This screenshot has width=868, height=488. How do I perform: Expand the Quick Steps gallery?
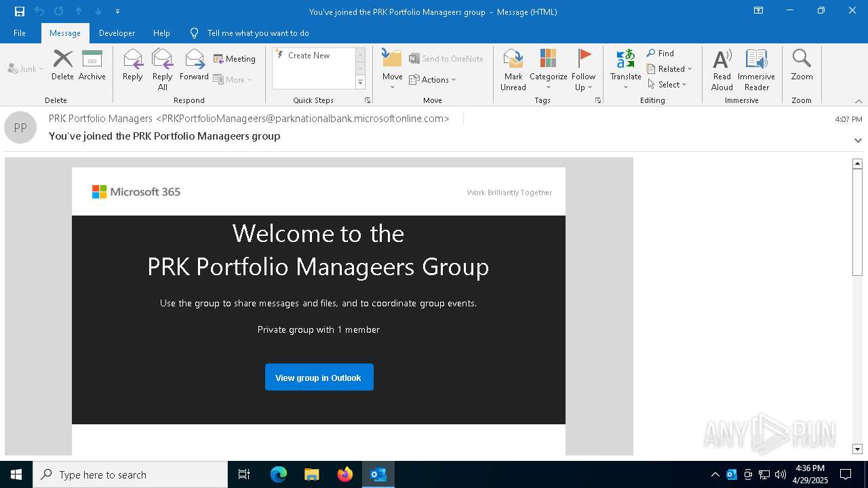pyautogui.click(x=361, y=83)
